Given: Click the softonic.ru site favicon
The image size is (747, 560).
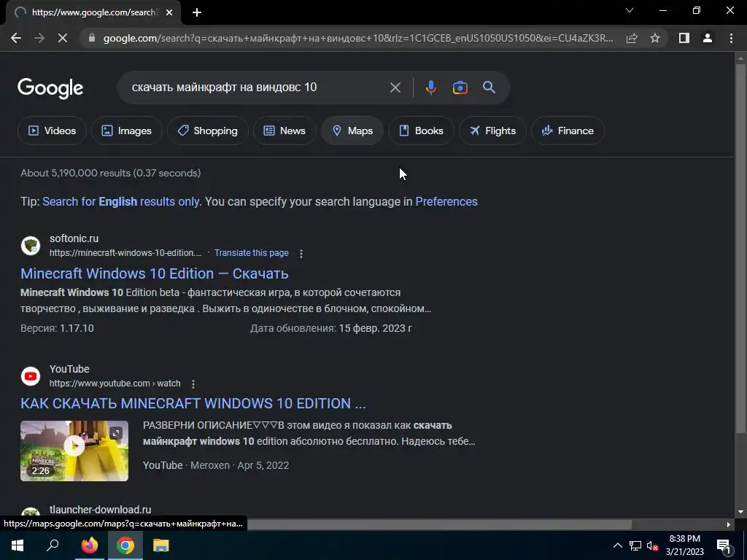Looking at the screenshot, I should point(31,246).
